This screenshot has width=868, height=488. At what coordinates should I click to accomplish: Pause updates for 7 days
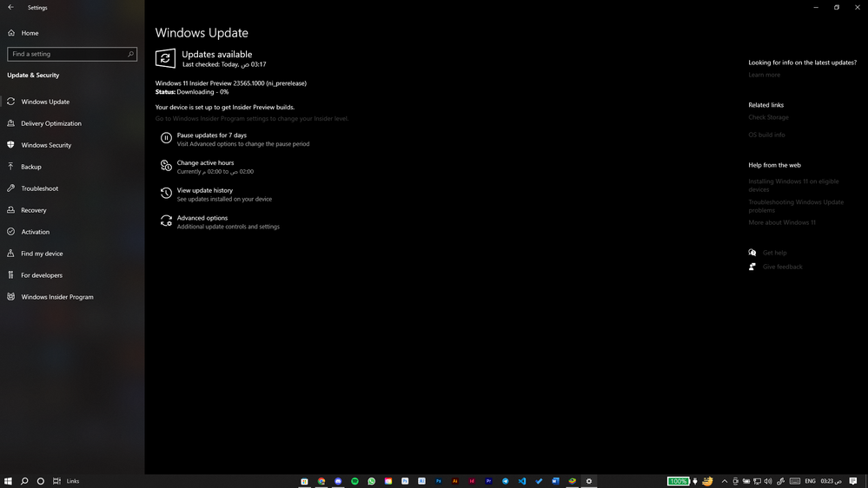235,139
